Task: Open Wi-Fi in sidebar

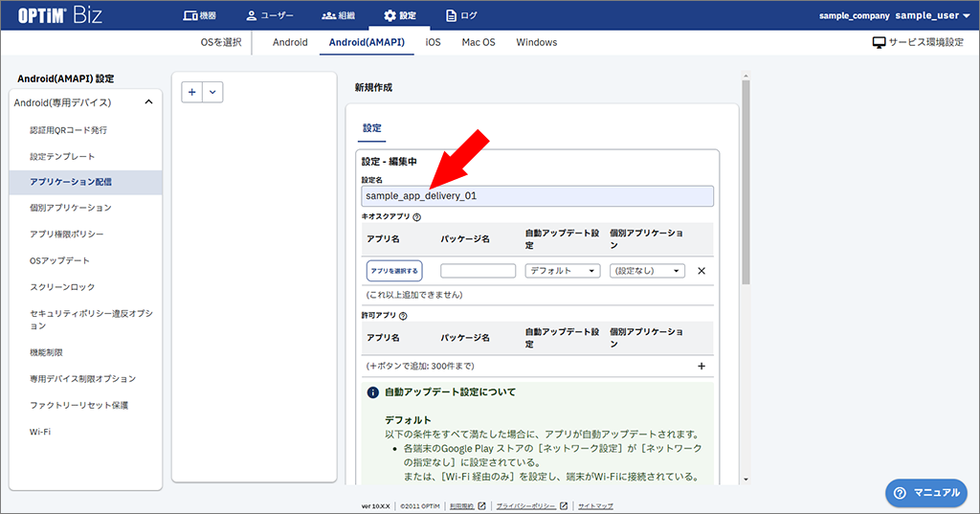Action: [x=40, y=432]
